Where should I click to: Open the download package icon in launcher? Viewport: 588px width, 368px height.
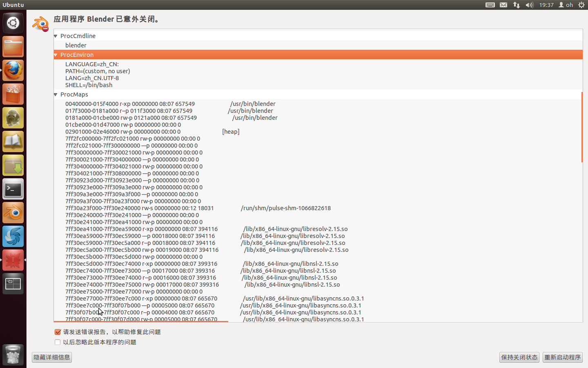(13, 165)
